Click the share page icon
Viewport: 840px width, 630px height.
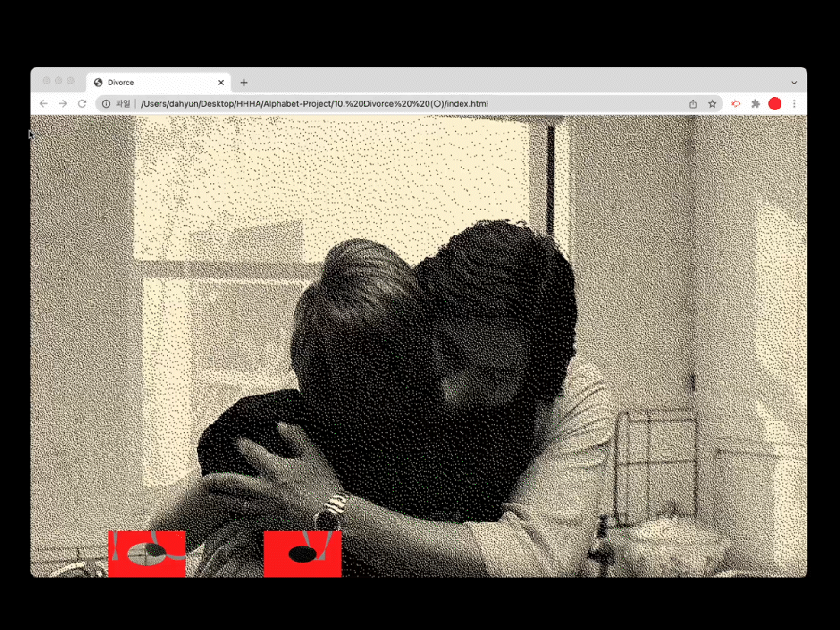[x=693, y=104]
